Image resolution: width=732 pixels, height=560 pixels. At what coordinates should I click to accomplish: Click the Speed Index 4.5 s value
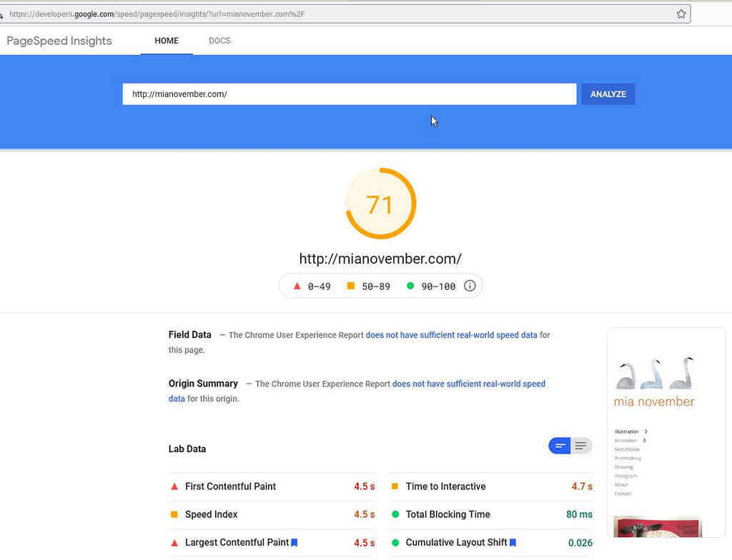[364, 514]
